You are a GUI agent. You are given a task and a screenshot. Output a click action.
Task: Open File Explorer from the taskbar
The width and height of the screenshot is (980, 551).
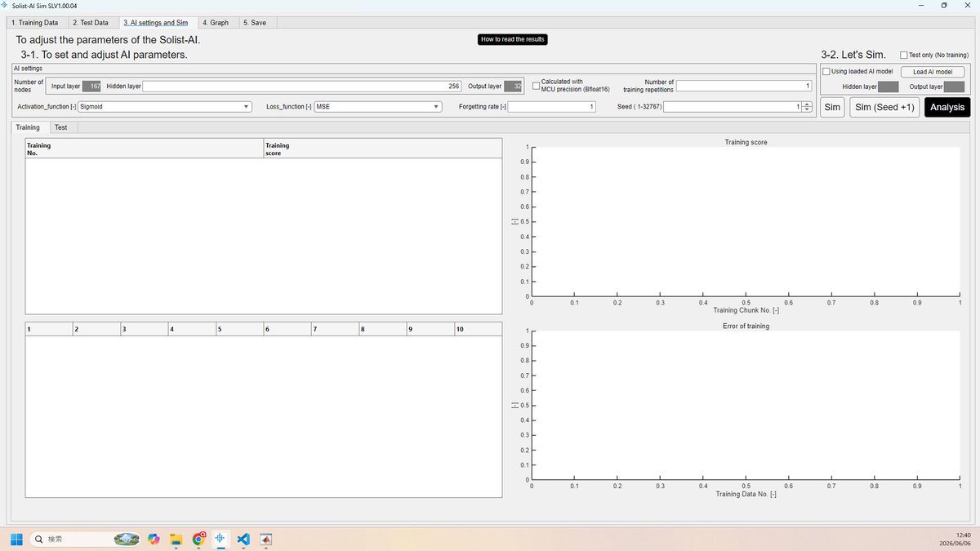coord(175,540)
